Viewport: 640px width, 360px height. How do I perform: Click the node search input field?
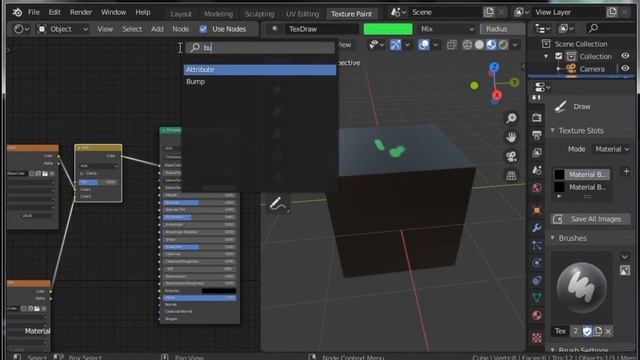[260, 48]
